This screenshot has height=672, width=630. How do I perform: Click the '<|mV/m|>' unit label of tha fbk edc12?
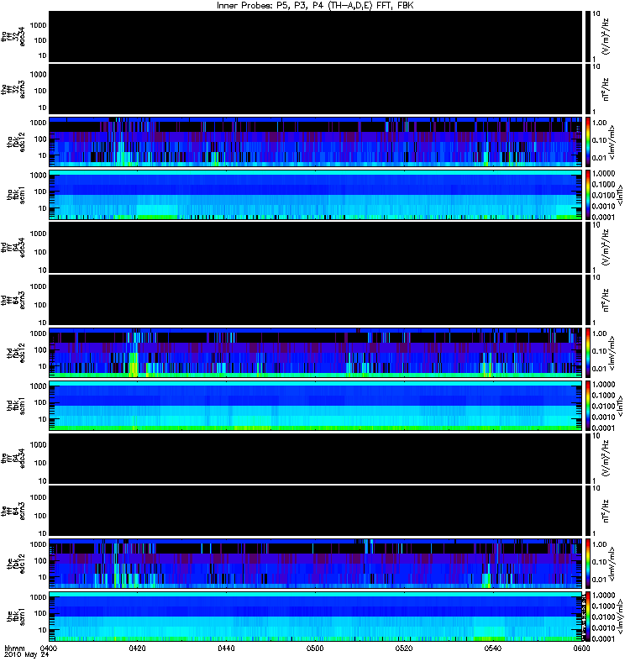612,143
